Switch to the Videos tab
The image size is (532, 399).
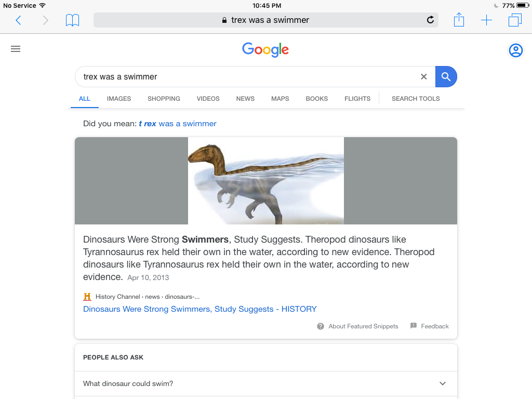[x=208, y=99]
